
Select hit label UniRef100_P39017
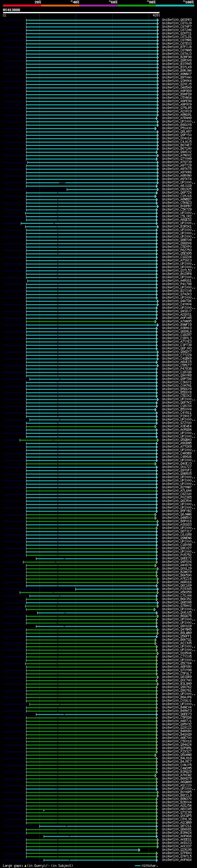click(177, 416)
